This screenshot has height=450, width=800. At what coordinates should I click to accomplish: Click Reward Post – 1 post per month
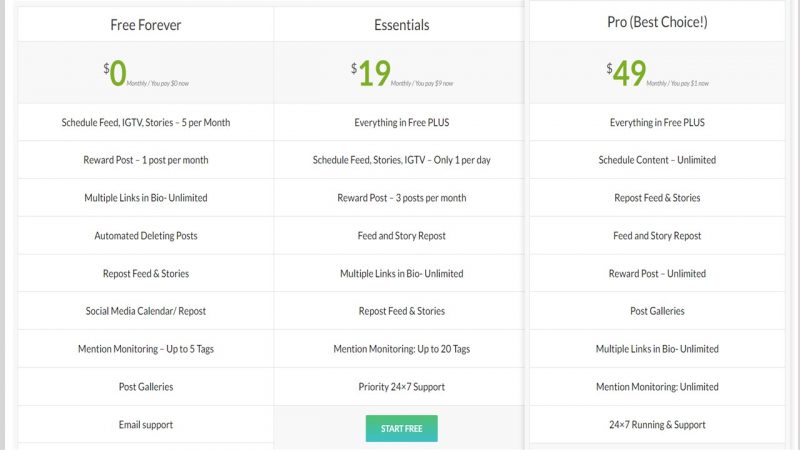[145, 160]
